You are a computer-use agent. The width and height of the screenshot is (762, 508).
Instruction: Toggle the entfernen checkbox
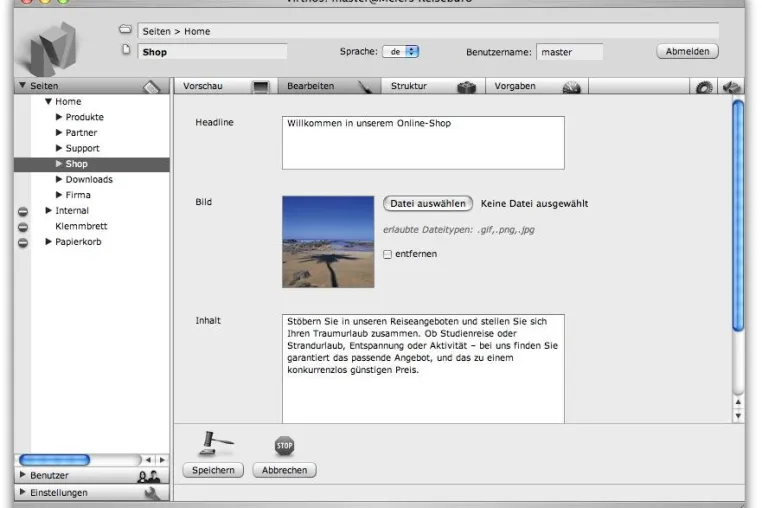[x=387, y=254]
